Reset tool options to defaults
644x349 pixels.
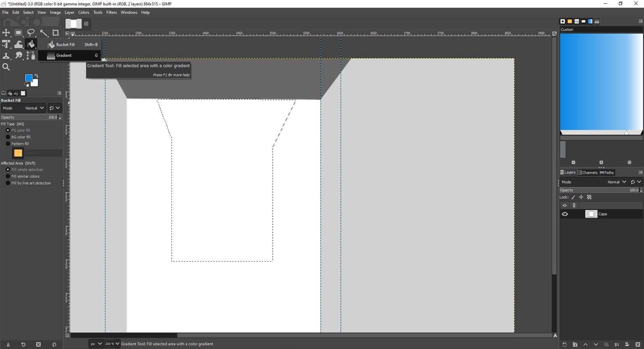54,345
